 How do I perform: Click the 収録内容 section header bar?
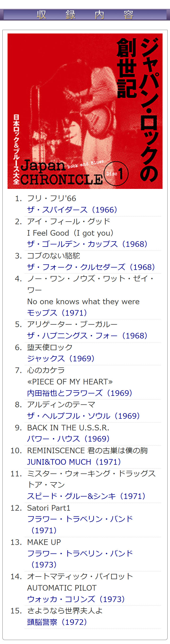tap(85, 15)
